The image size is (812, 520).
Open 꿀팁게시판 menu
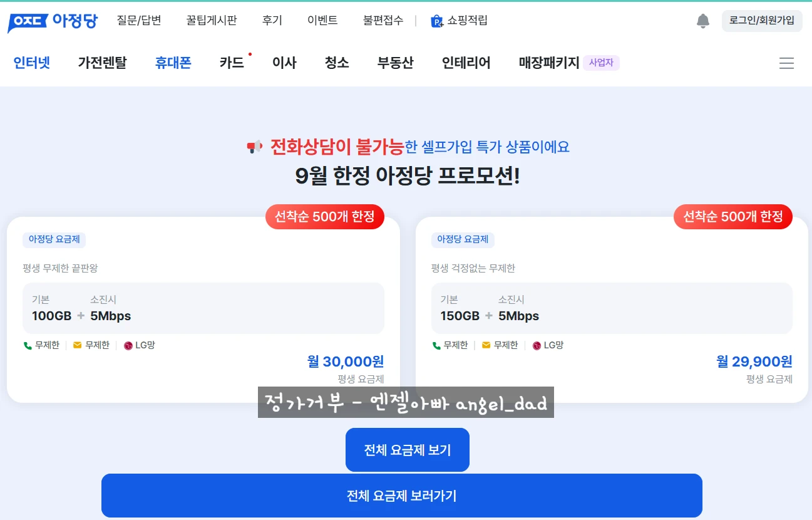[212, 21]
